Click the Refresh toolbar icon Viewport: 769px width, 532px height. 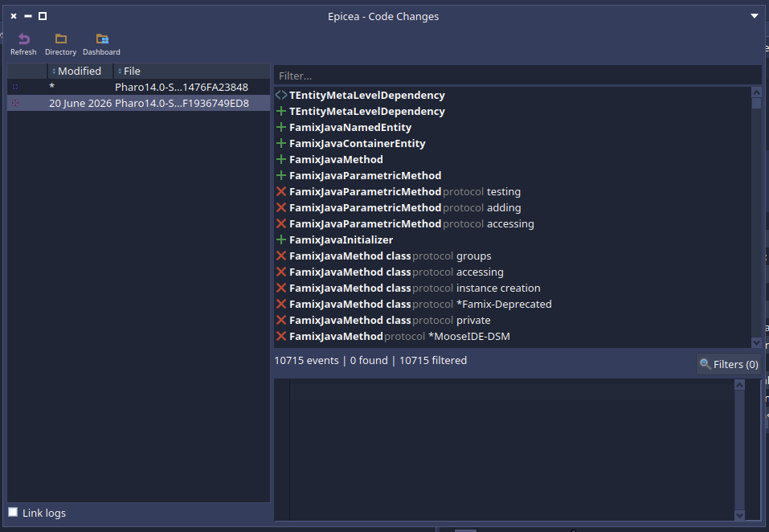(23, 39)
